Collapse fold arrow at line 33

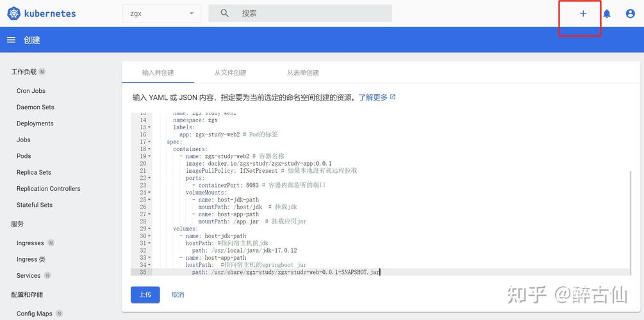(149, 258)
